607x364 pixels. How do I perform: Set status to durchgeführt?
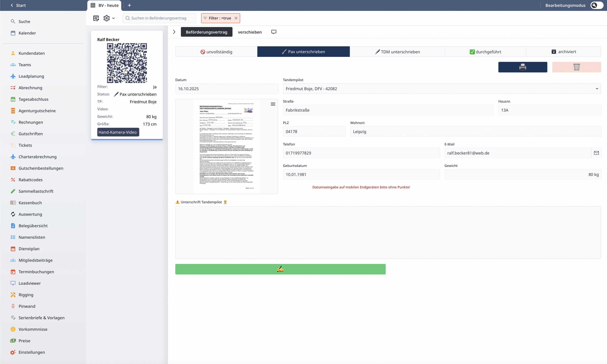coord(485,51)
